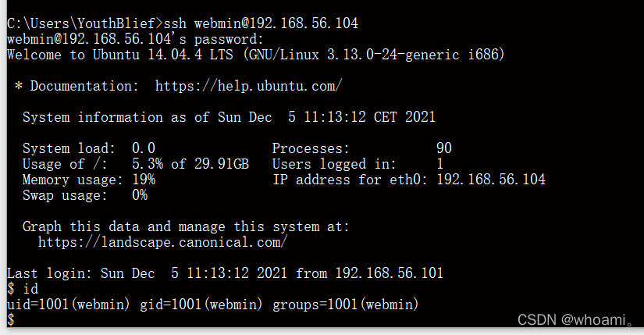Click the https://landscape.canonical.com/ link
The image size is (644, 335).
point(162,242)
